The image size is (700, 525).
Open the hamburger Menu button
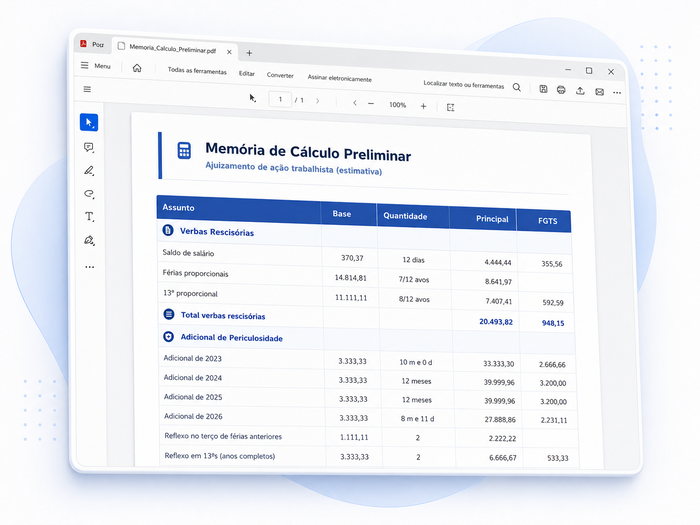point(96,66)
